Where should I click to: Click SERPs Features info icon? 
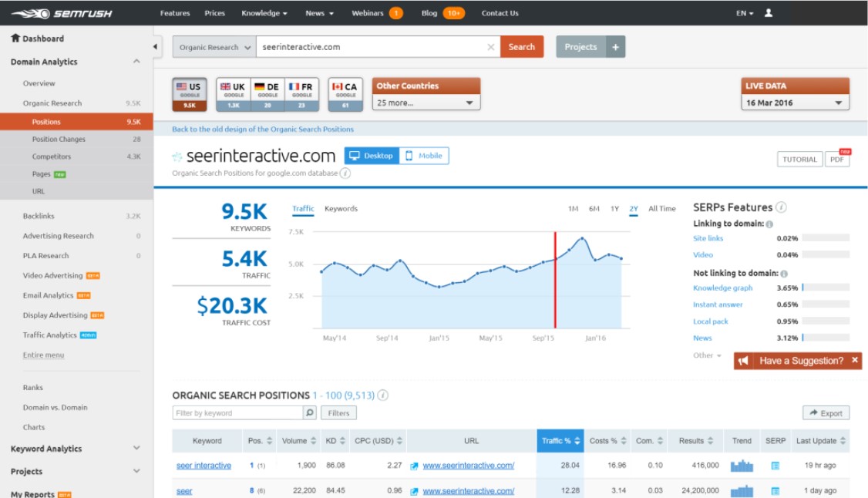coord(781,207)
